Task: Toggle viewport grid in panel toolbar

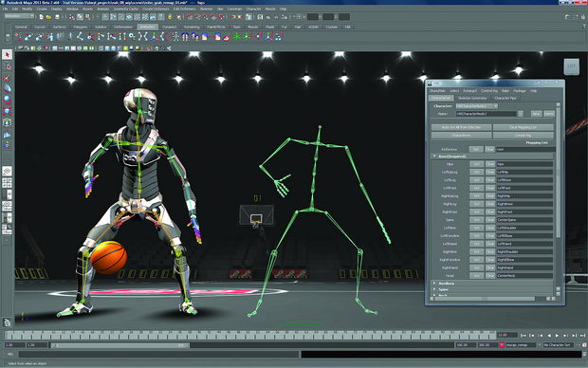Action: coord(55,48)
